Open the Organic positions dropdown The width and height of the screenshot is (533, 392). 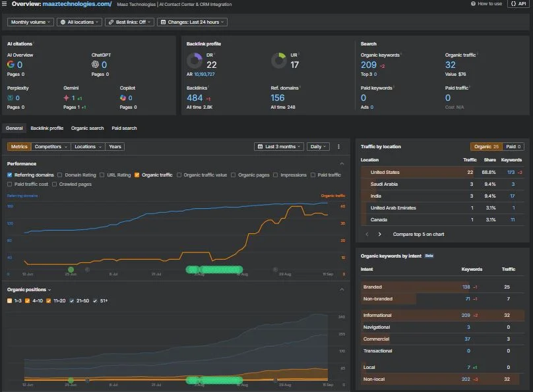(x=29, y=289)
